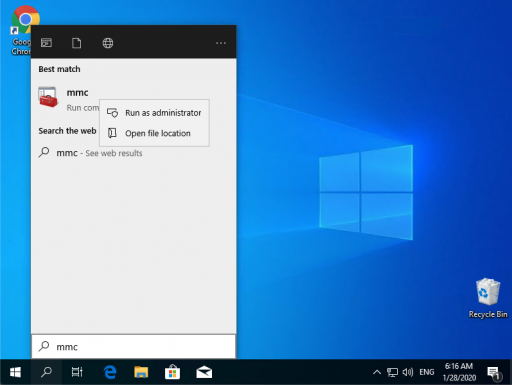Viewport: 512px width, 385px height.
Task: Open the network status tray icon
Action: point(392,372)
